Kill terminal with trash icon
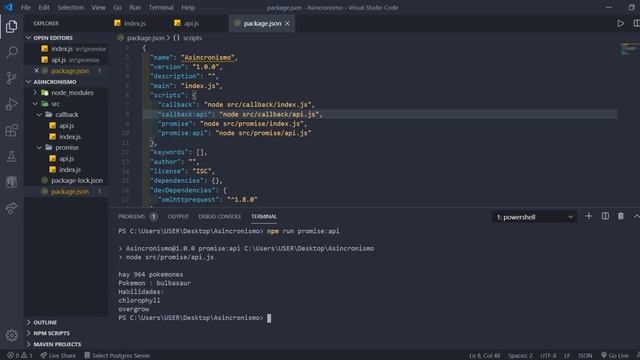This screenshot has height=360, width=640. pyautogui.click(x=620, y=216)
